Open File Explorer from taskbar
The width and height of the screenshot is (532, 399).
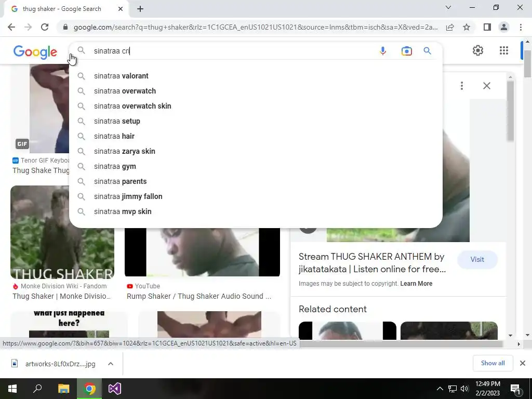tap(63, 389)
